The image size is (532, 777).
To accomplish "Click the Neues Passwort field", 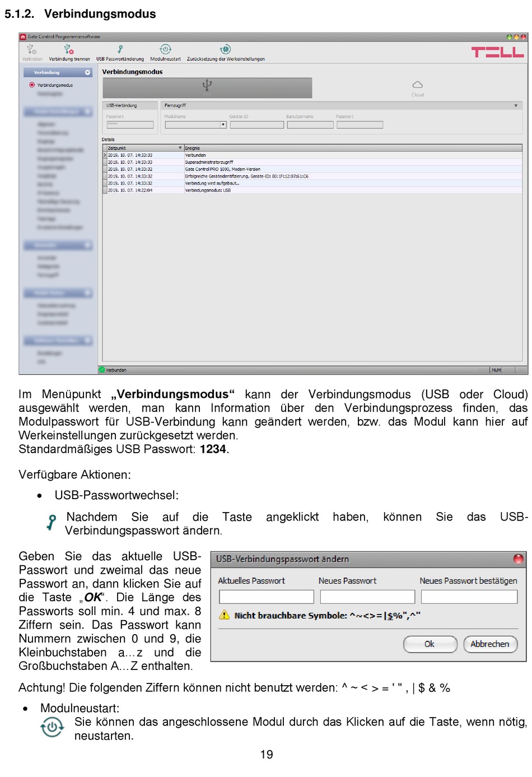I will point(367,597).
